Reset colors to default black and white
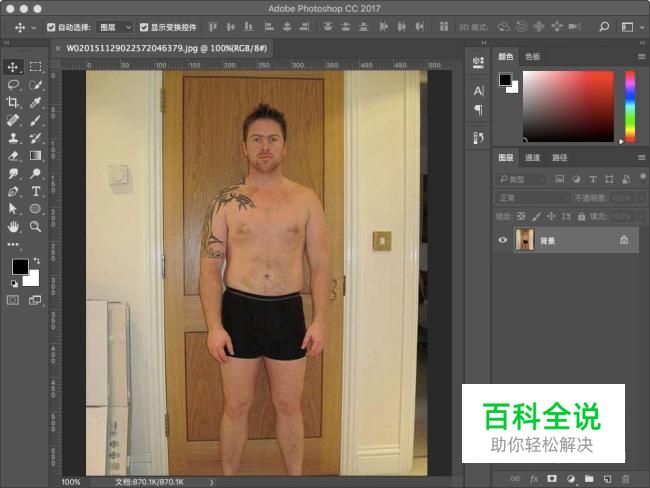650x488 pixels. [15, 284]
